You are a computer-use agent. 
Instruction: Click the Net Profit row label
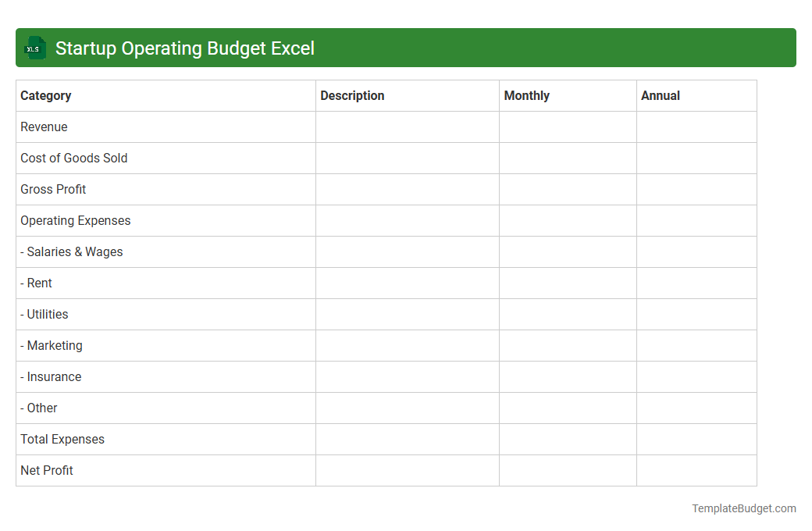46,470
